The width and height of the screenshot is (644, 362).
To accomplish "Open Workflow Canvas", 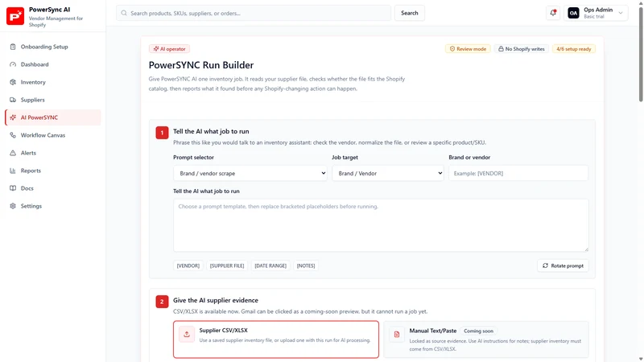I will [x=53, y=135].
